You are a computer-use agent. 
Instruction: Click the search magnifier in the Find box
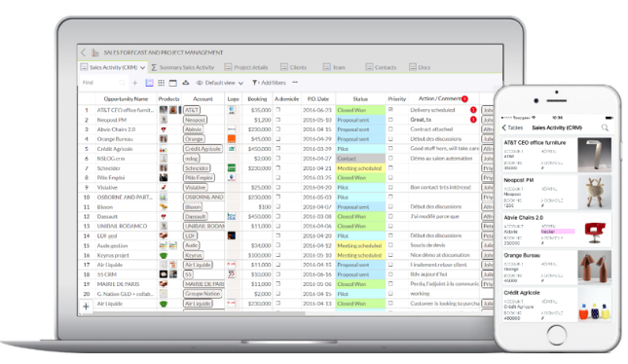[122, 83]
